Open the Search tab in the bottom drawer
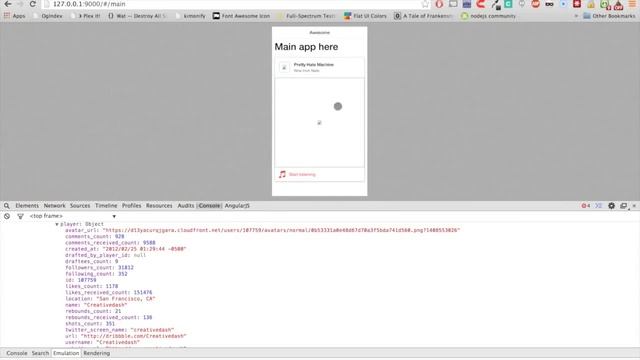The width and height of the screenshot is (640, 360). 40,353
